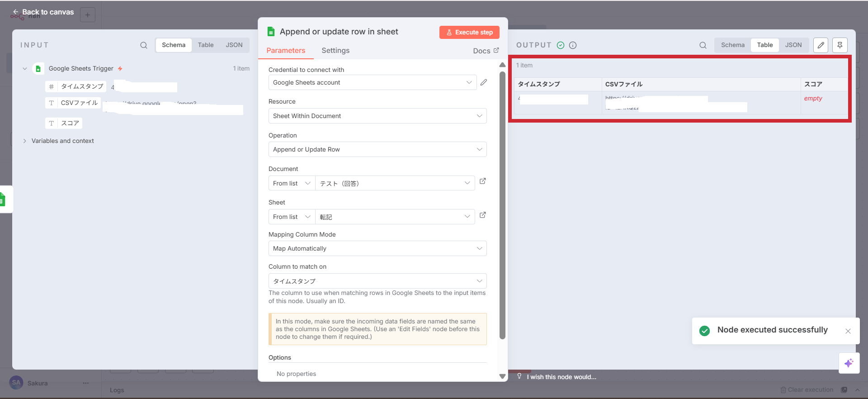Click the output info circle icon
The image size is (868, 399).
(x=573, y=45)
